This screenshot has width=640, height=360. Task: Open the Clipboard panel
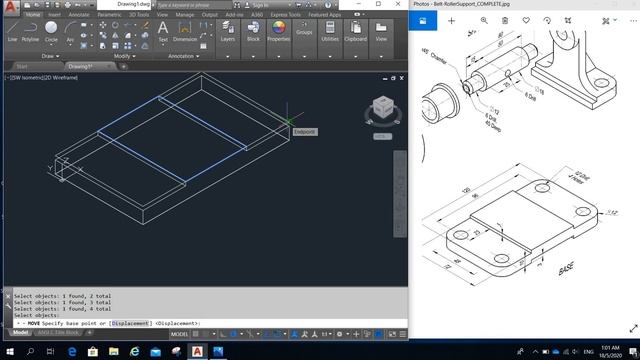tap(356, 31)
